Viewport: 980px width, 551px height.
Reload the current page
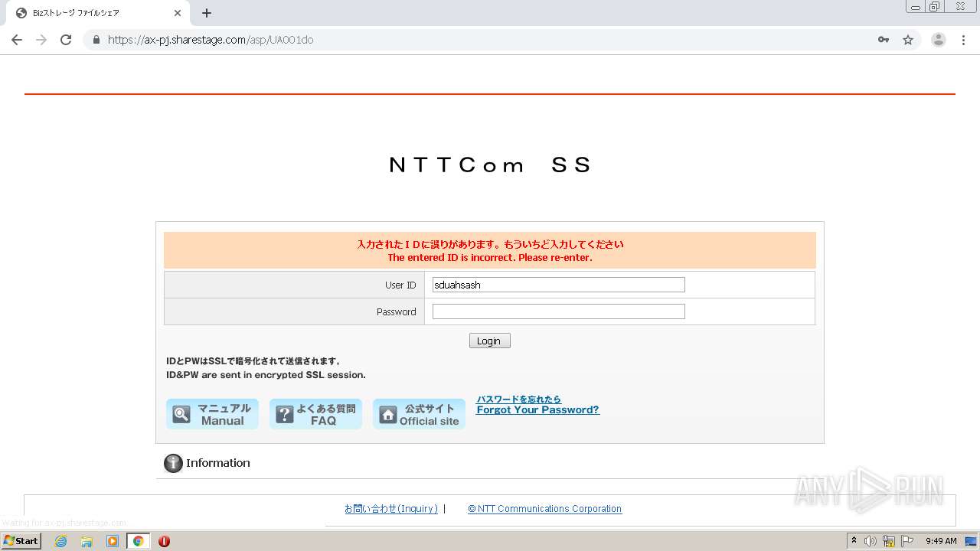[x=66, y=40]
